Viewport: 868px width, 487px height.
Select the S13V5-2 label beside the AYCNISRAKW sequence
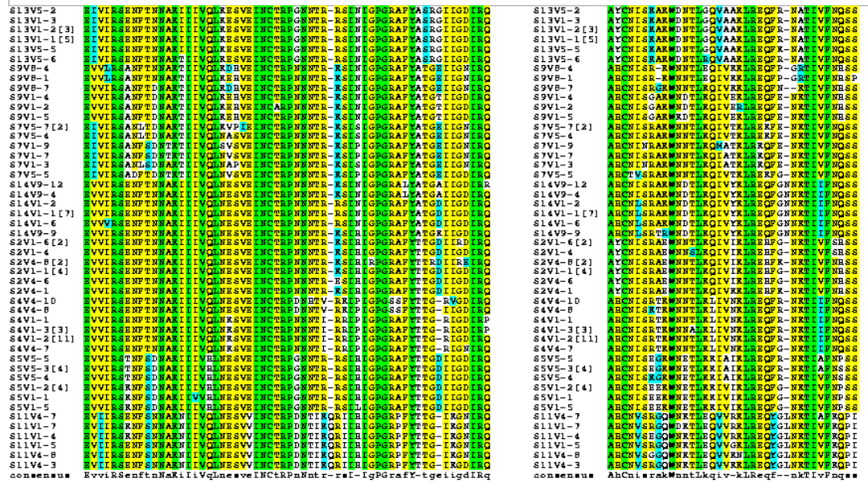(x=553, y=10)
